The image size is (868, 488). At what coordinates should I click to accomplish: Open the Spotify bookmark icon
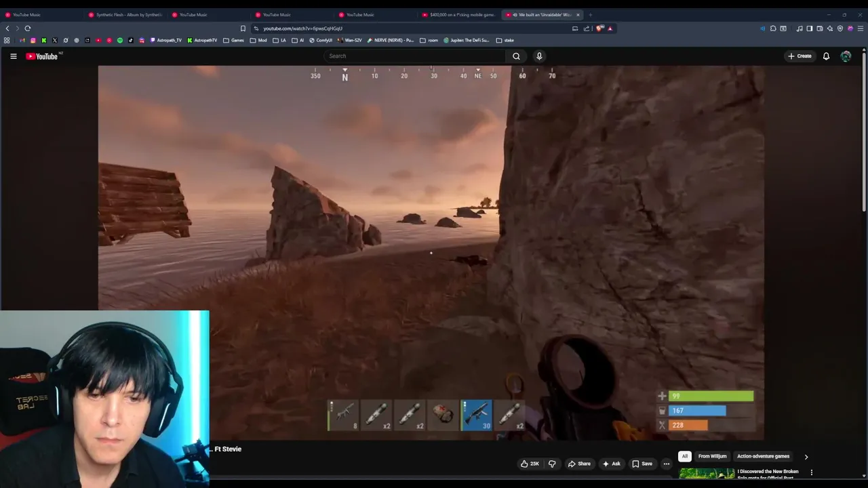(x=120, y=41)
